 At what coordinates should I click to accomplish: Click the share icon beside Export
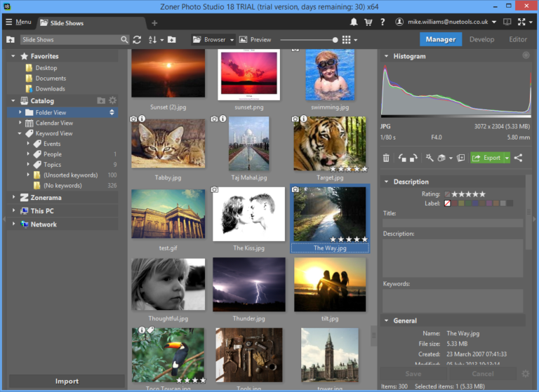point(519,158)
